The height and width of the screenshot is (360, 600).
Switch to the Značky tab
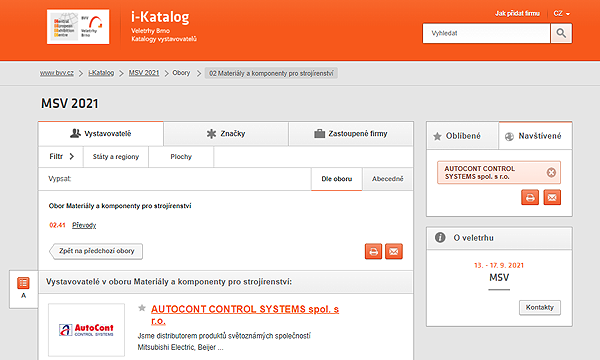226,134
